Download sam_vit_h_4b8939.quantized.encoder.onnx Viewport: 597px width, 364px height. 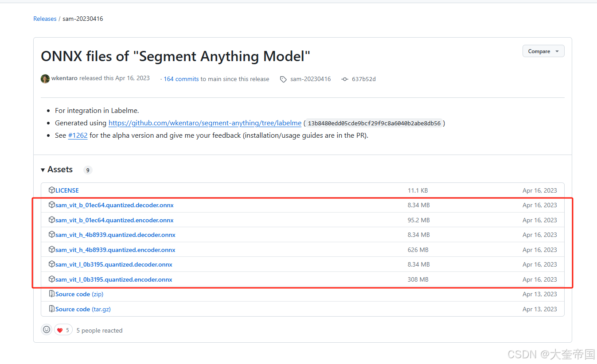pos(115,250)
